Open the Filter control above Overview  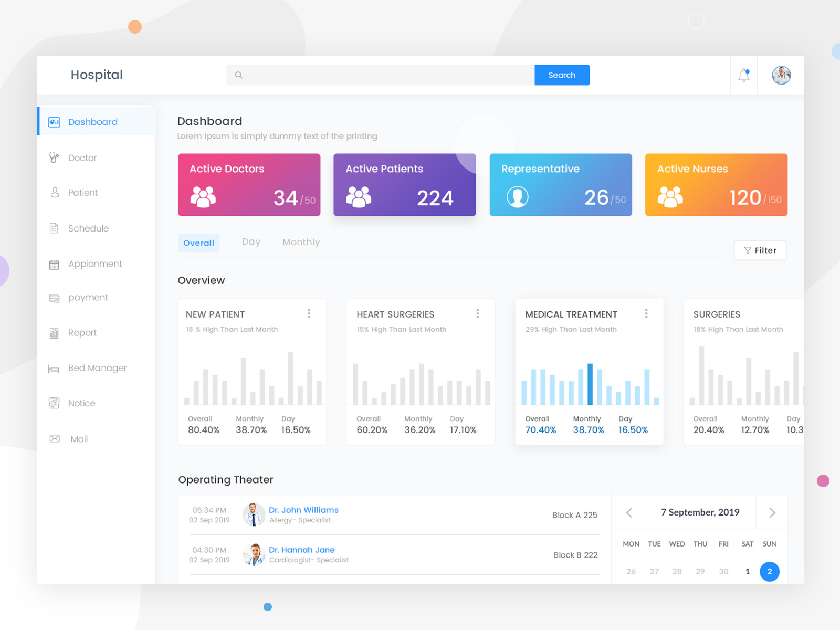760,250
